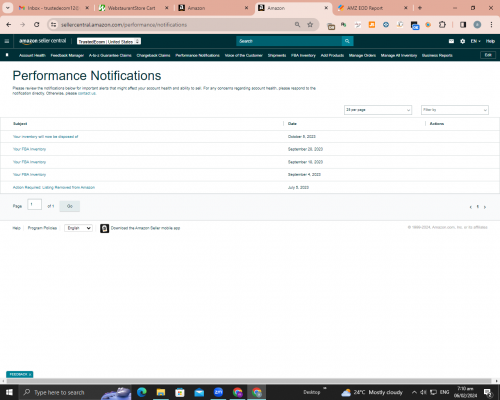Open 'Your inventory will now be disposed of' notification
This screenshot has width=500, height=400.
point(45,137)
